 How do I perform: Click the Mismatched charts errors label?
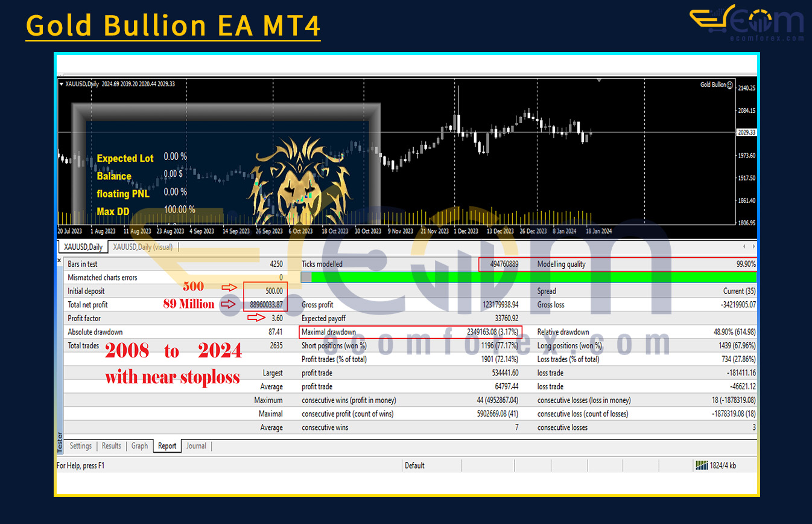pos(103,278)
